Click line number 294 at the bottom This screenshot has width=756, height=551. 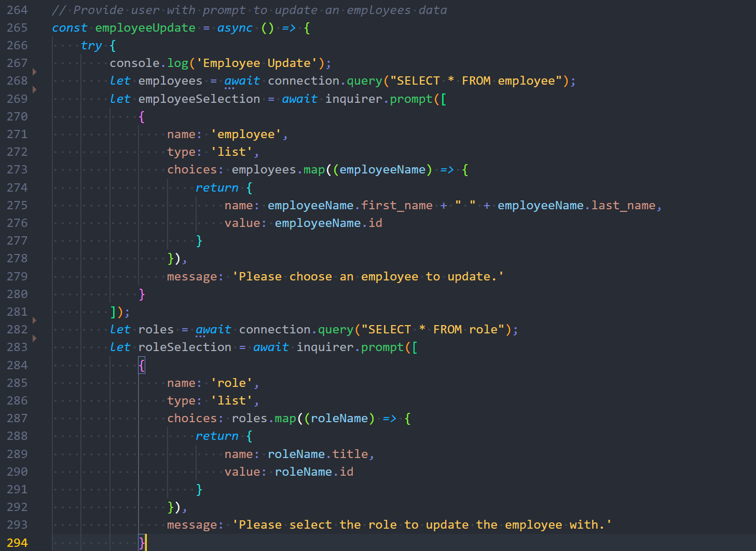(x=17, y=542)
